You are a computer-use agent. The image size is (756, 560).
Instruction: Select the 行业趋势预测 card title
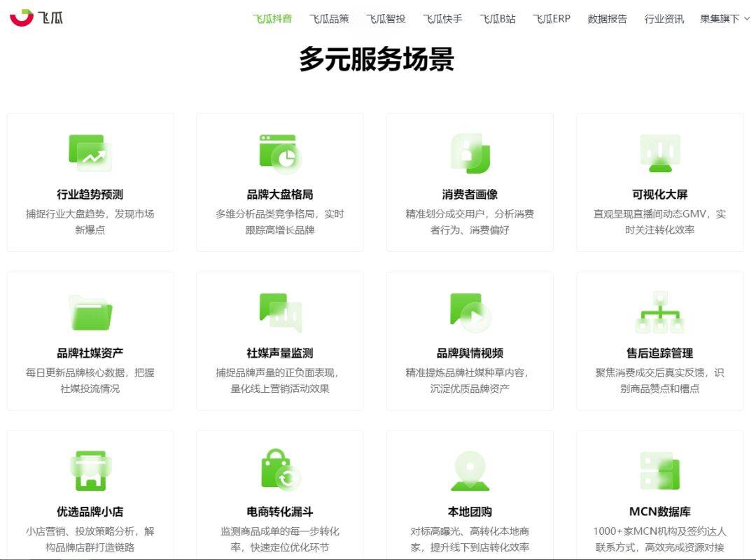(x=90, y=195)
